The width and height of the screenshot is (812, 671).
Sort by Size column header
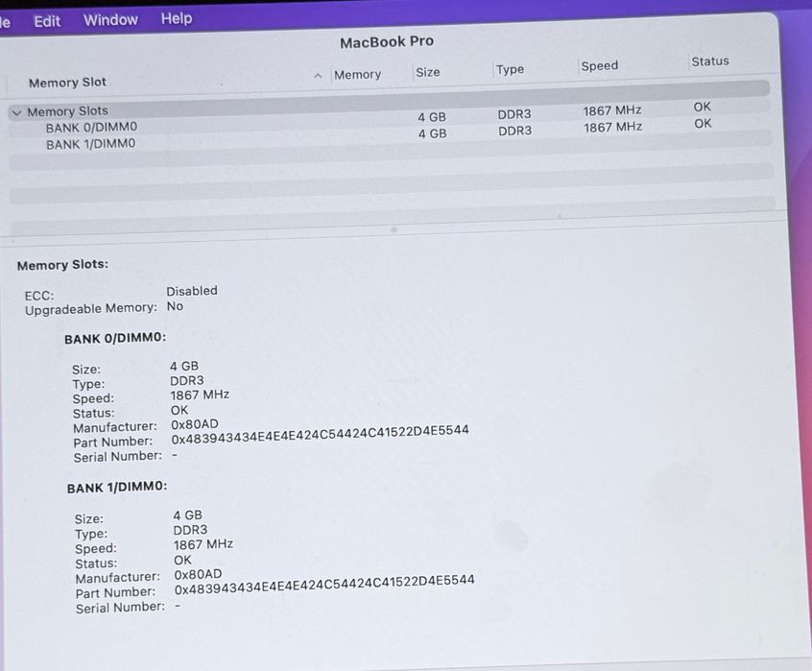pos(428,72)
